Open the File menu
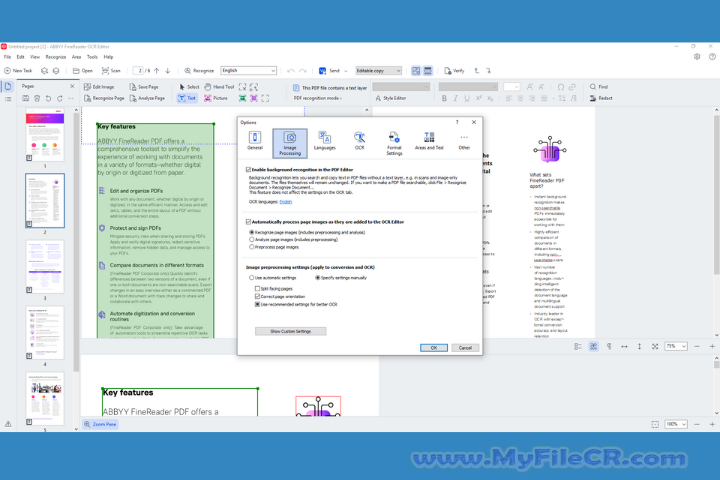720x480 pixels. (7, 57)
